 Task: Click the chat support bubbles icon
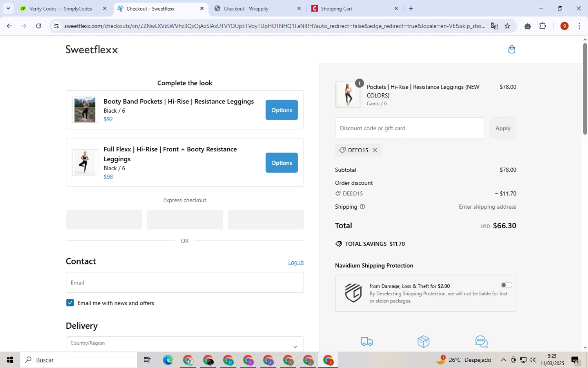coord(481,342)
